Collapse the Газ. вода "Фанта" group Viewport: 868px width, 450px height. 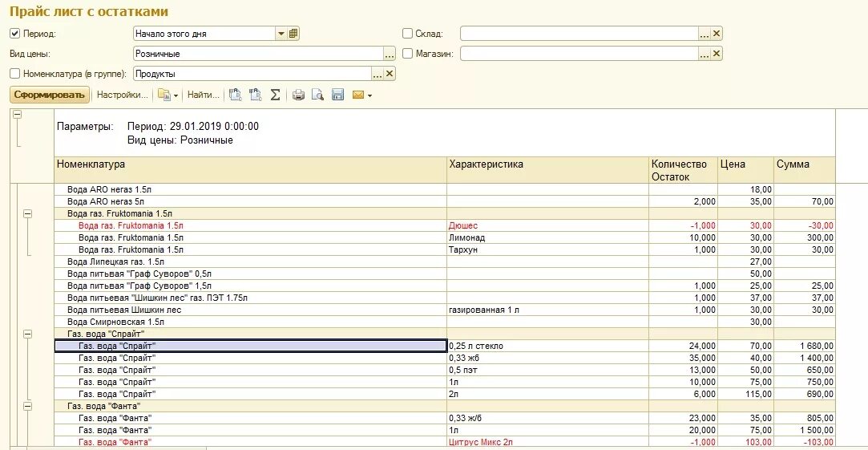[x=28, y=406]
